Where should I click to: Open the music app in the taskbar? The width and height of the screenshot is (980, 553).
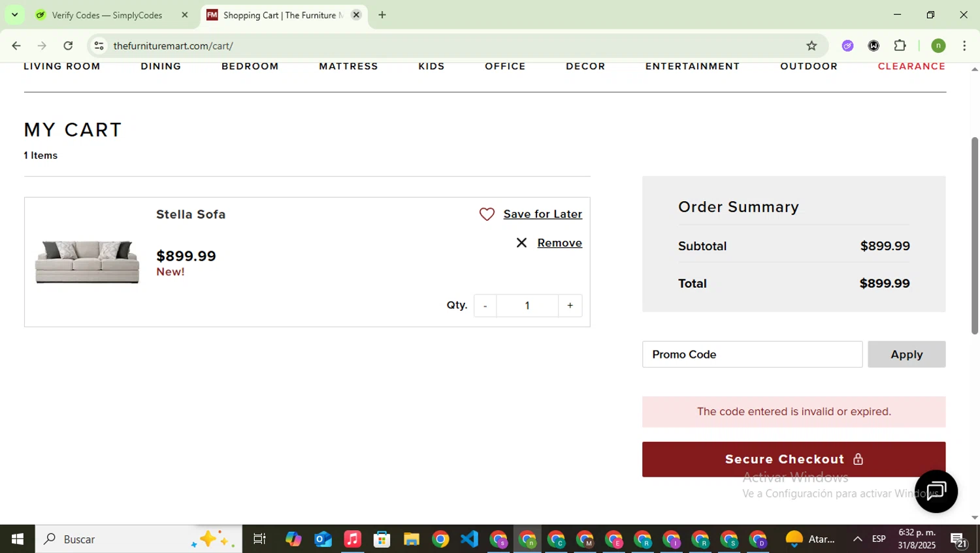pyautogui.click(x=352, y=539)
